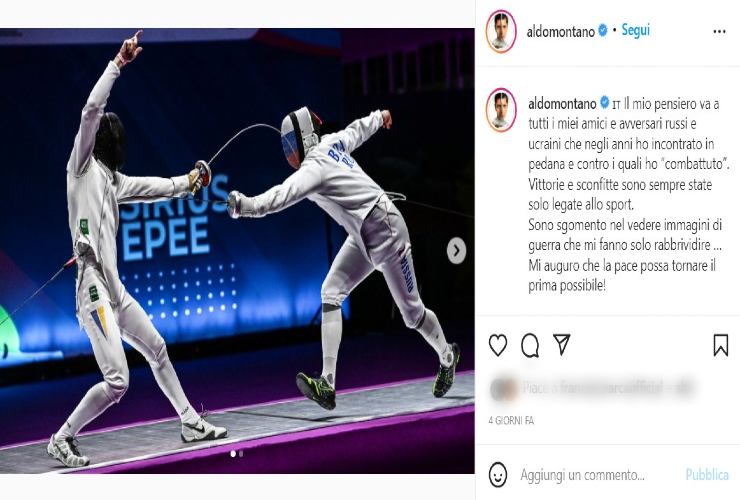Click the Segui follow button
This screenshot has width=740, height=500.
click(x=635, y=30)
